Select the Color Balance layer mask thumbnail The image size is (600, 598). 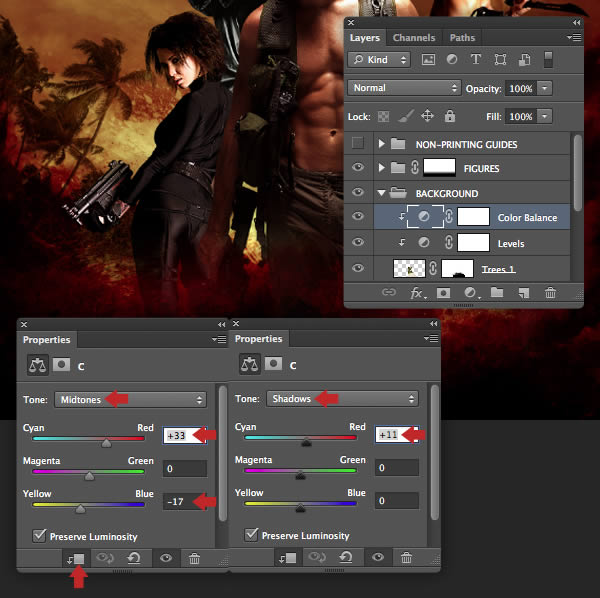[473, 217]
